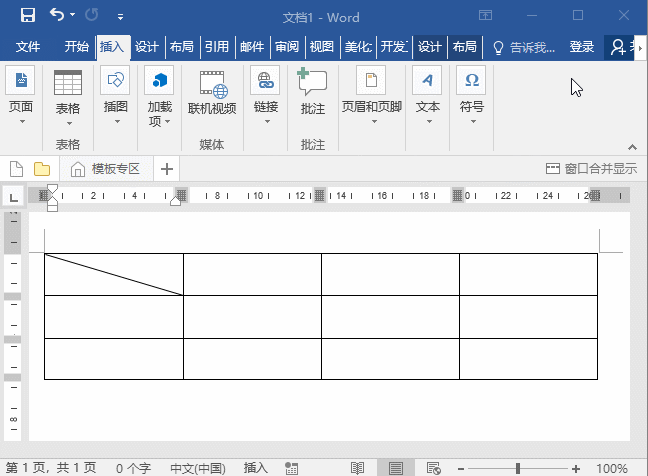Click 窗口合并显示 button
This screenshot has height=476, width=648.
(x=591, y=169)
